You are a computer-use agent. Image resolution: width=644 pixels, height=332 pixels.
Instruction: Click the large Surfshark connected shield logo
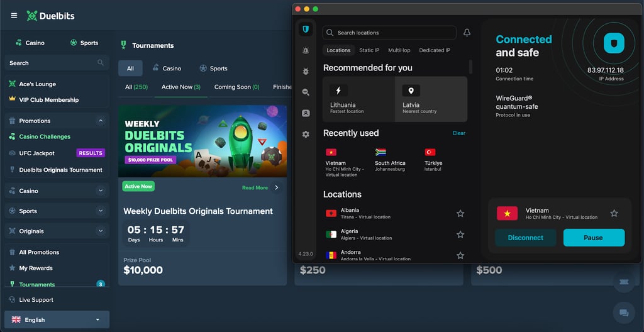click(614, 43)
